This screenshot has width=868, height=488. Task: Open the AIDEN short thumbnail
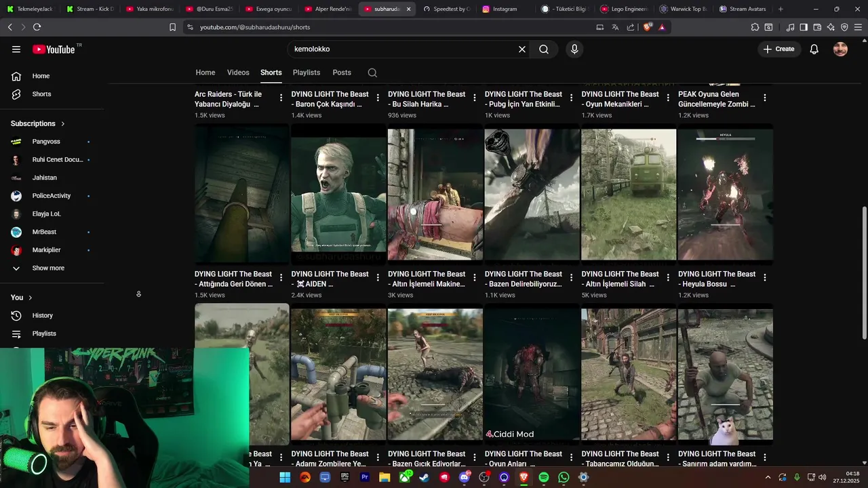point(338,195)
